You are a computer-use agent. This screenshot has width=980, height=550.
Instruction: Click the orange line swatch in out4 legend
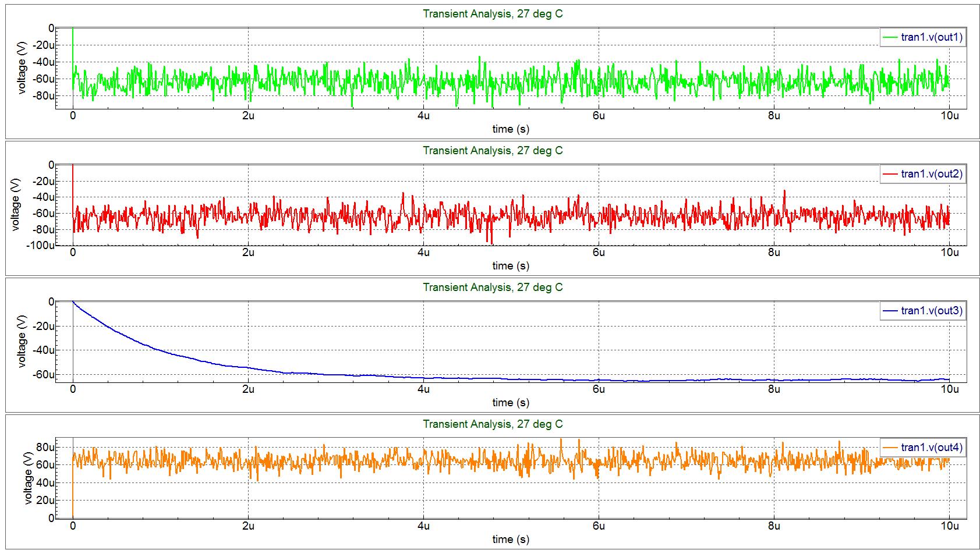(891, 448)
